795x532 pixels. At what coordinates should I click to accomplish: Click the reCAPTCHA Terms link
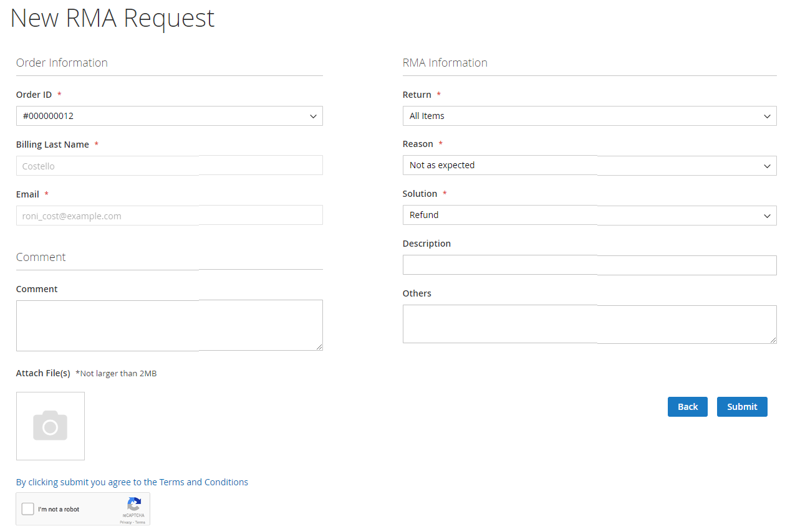(x=140, y=522)
